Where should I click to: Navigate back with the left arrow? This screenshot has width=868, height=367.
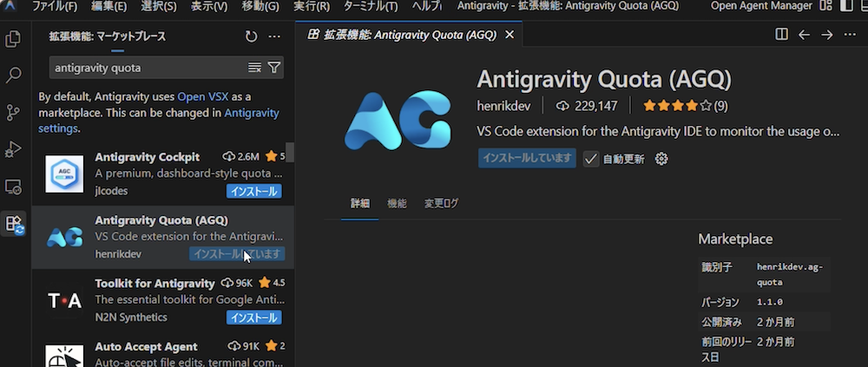click(x=804, y=35)
